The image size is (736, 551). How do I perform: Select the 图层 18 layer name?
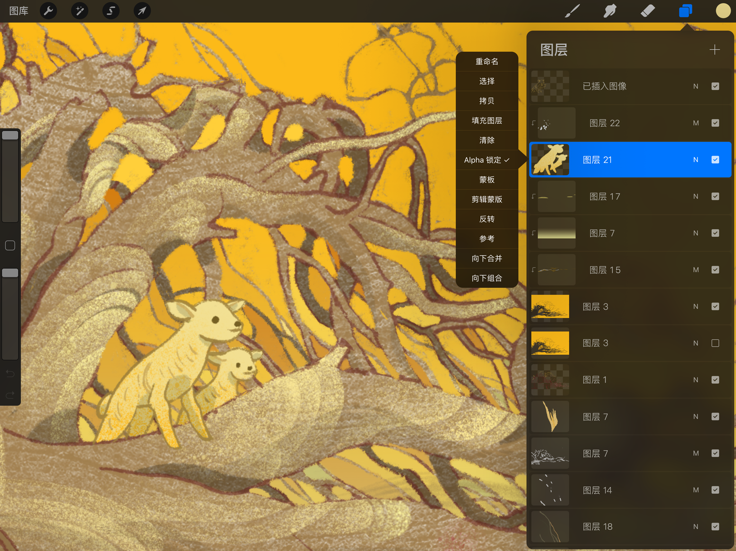click(x=597, y=527)
